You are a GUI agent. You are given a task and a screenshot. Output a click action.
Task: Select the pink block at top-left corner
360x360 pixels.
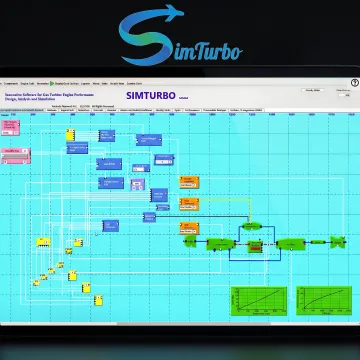click(x=10, y=128)
